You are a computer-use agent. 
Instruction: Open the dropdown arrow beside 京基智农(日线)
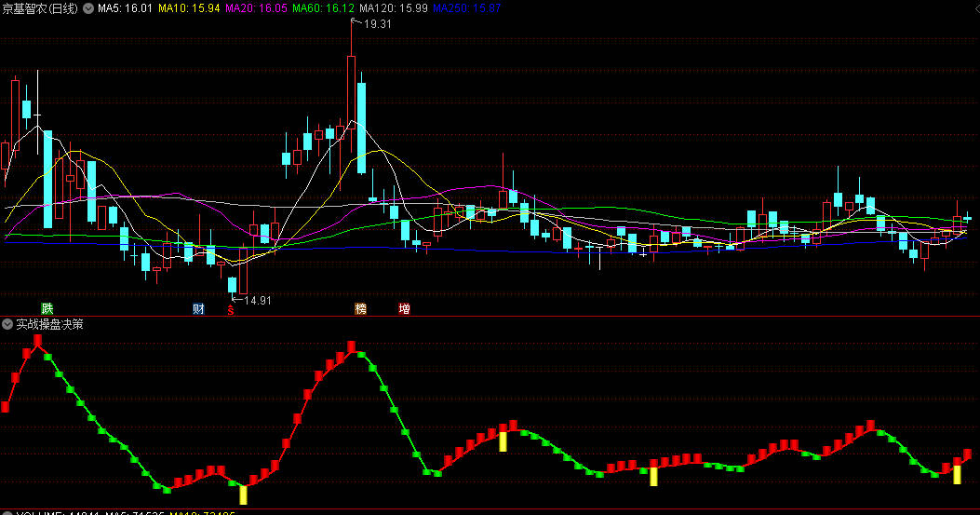point(88,8)
